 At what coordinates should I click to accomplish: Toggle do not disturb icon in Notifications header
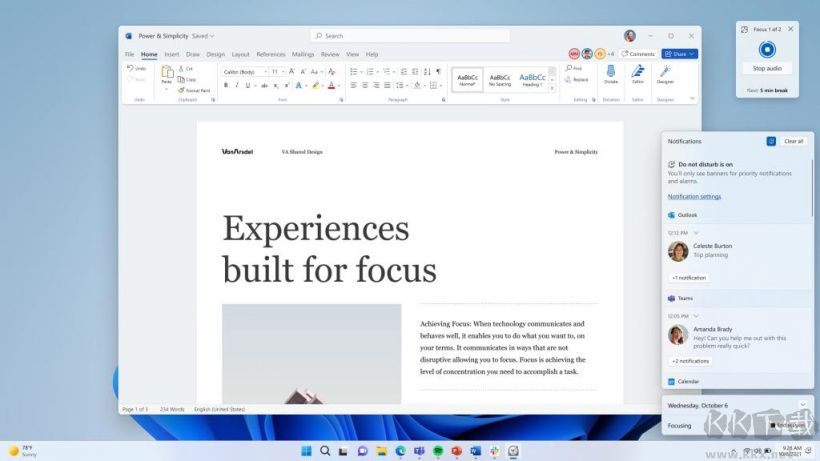pyautogui.click(x=771, y=141)
